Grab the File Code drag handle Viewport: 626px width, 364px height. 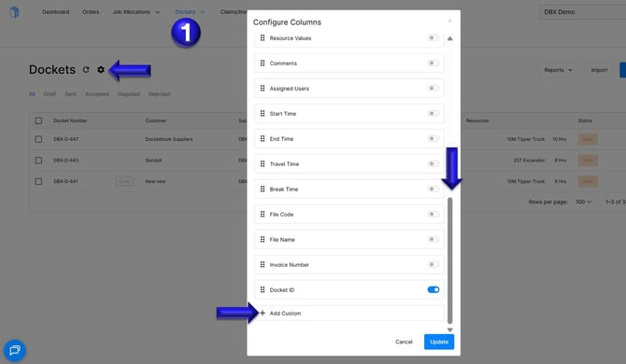click(x=263, y=214)
